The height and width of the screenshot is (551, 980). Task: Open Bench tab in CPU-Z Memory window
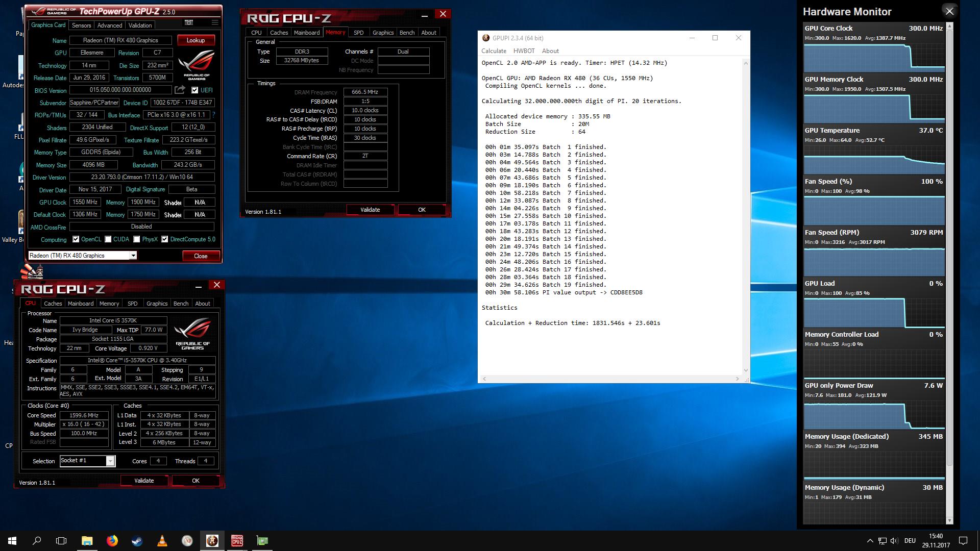(x=407, y=33)
